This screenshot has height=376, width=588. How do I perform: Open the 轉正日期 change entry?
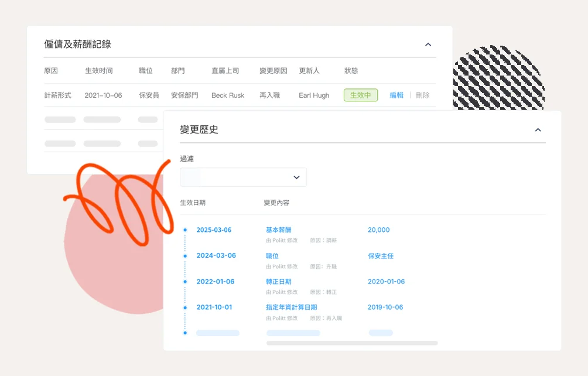[x=279, y=282]
